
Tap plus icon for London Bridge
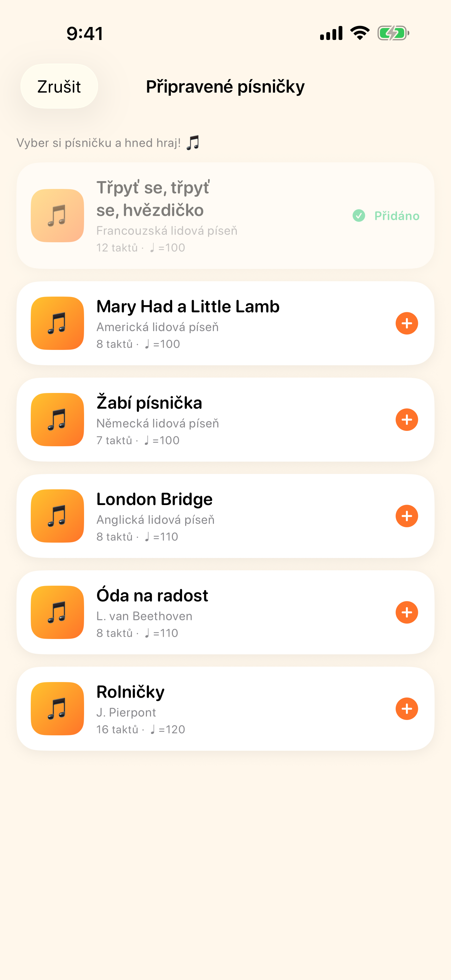[x=407, y=516]
